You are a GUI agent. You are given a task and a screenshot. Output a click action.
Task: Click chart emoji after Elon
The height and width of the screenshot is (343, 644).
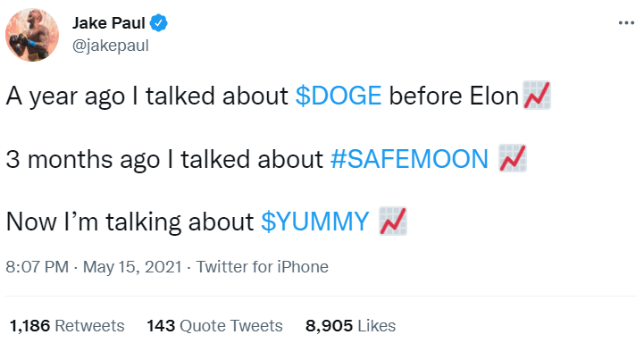(x=537, y=96)
